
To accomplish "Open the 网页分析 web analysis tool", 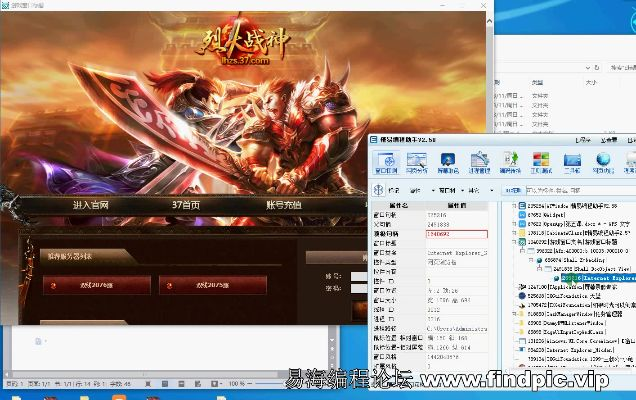I will (x=417, y=163).
